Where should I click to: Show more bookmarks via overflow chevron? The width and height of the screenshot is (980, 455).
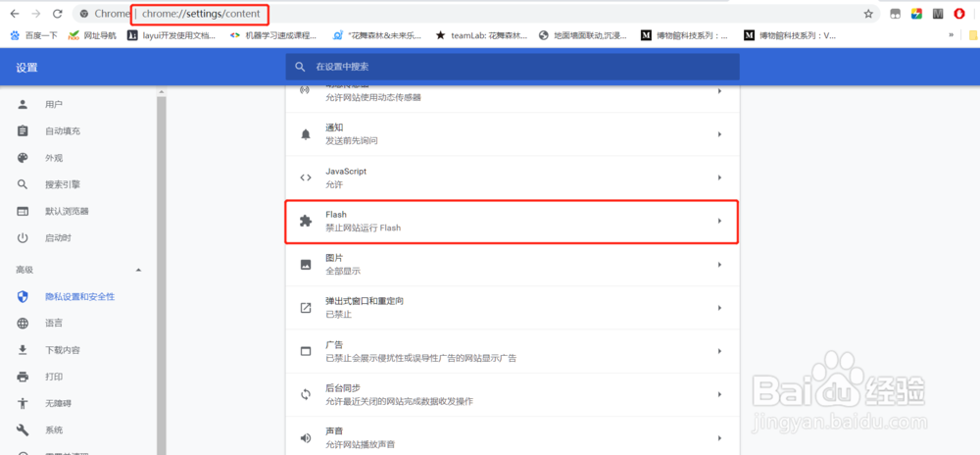[x=952, y=35]
